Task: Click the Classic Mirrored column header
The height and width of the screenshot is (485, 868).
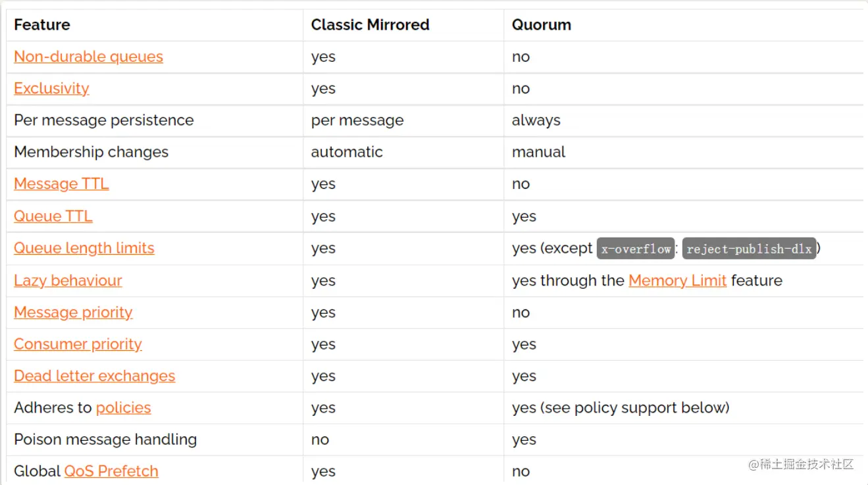Action: (370, 25)
